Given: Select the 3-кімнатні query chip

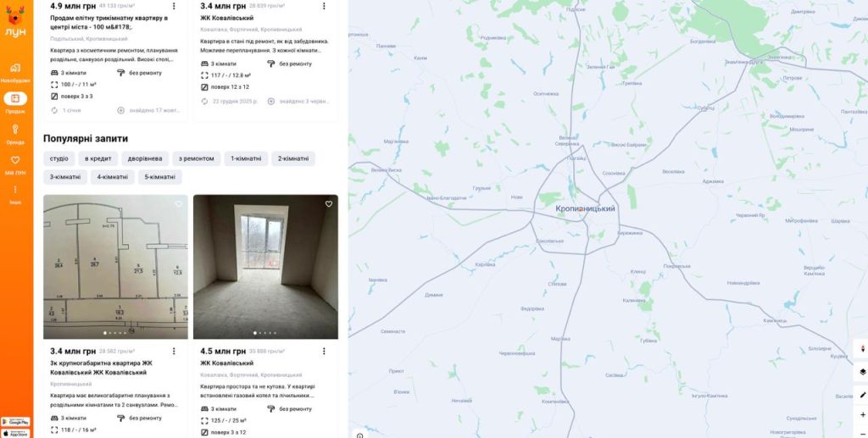Looking at the screenshot, I should (65, 177).
